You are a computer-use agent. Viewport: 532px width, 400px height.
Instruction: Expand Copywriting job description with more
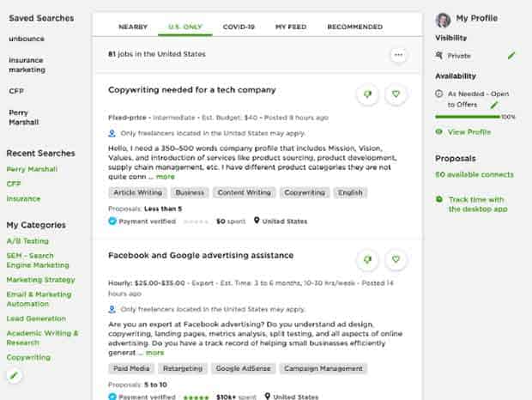[x=166, y=177]
